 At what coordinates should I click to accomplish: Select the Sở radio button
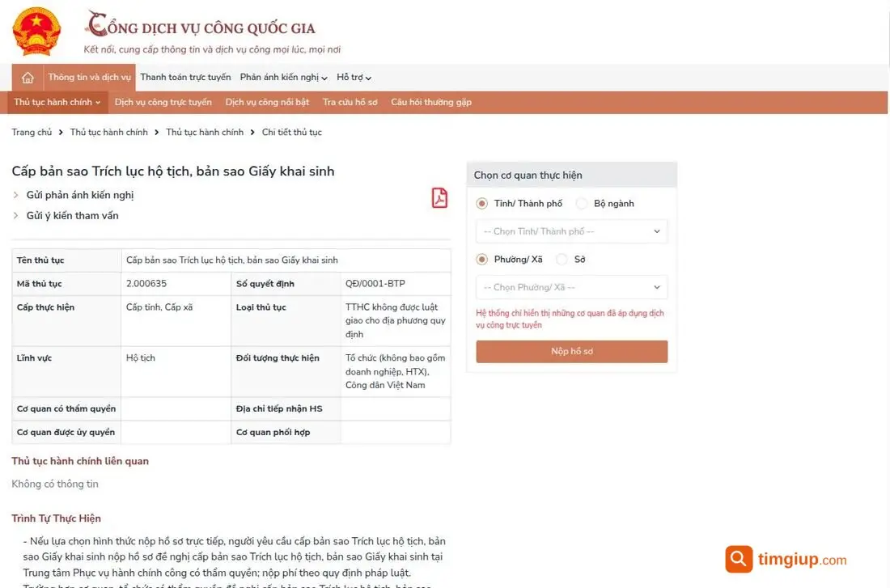coord(562,260)
